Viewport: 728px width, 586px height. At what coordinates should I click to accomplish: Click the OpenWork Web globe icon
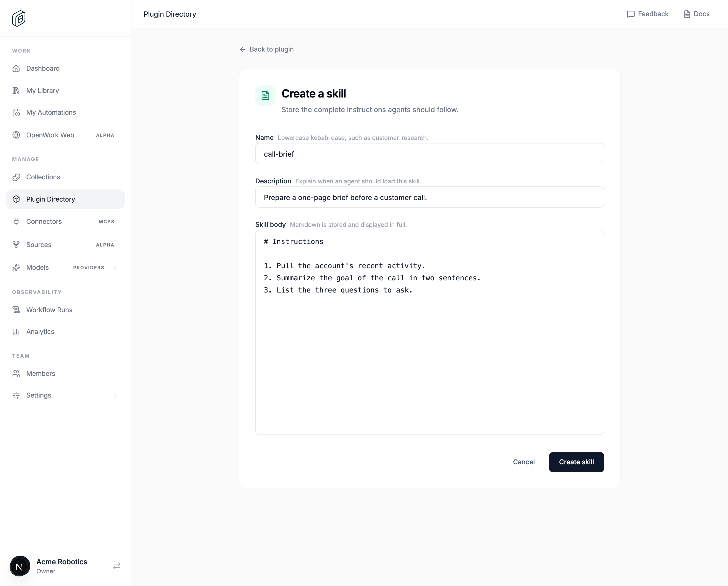[16, 135]
